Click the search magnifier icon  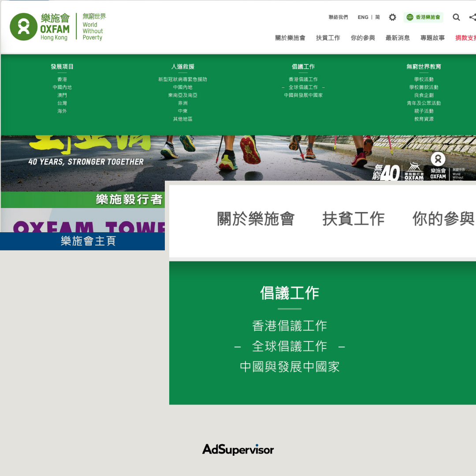coord(456,17)
